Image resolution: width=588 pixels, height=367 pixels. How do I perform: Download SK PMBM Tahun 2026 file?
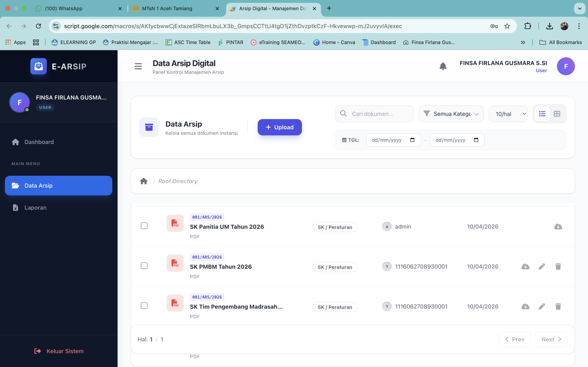(525, 266)
